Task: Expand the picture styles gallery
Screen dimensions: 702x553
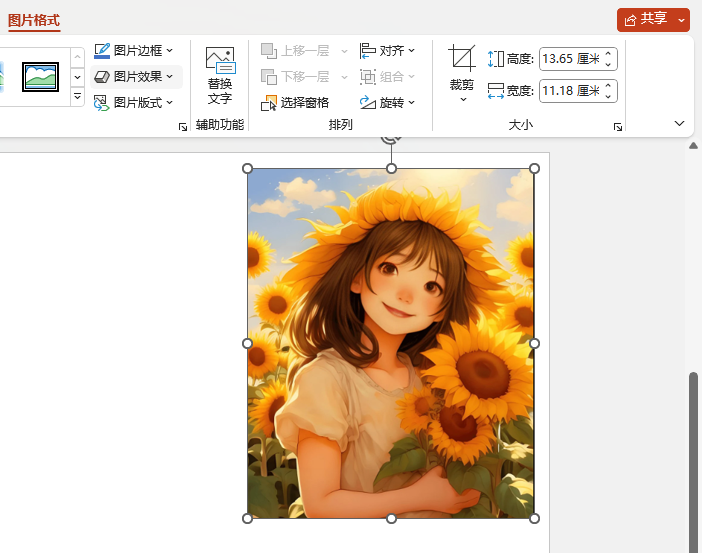Action: coord(78,97)
